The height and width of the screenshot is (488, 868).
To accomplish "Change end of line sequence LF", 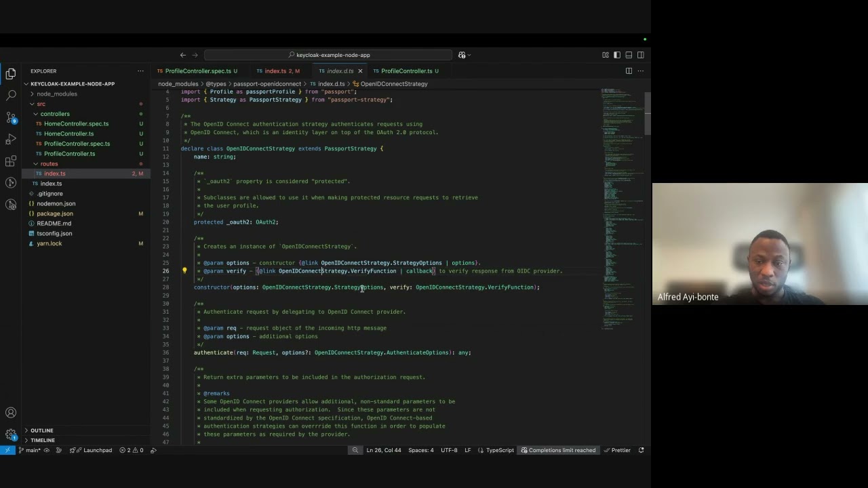I will 468,450.
